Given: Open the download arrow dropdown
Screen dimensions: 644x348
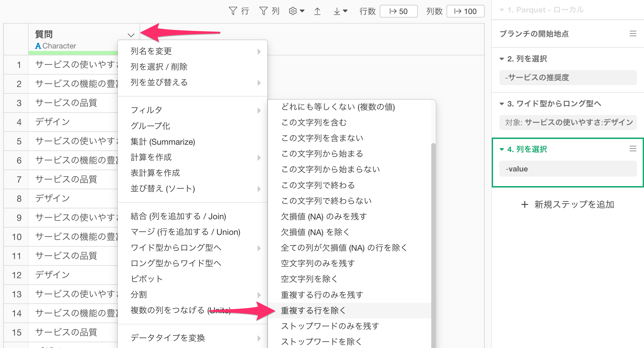Looking at the screenshot, I should pos(340,11).
